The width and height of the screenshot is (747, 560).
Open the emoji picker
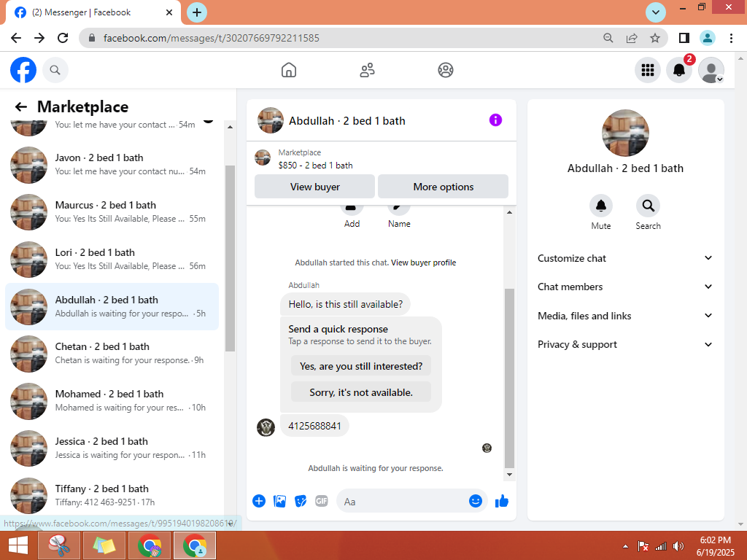(x=476, y=501)
